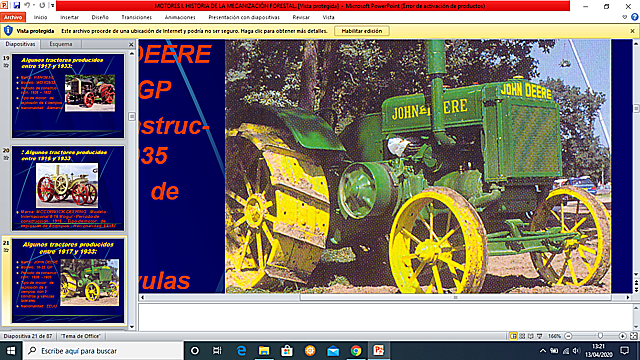Open Presentación con diapositivas tab

pyautogui.click(x=244, y=17)
